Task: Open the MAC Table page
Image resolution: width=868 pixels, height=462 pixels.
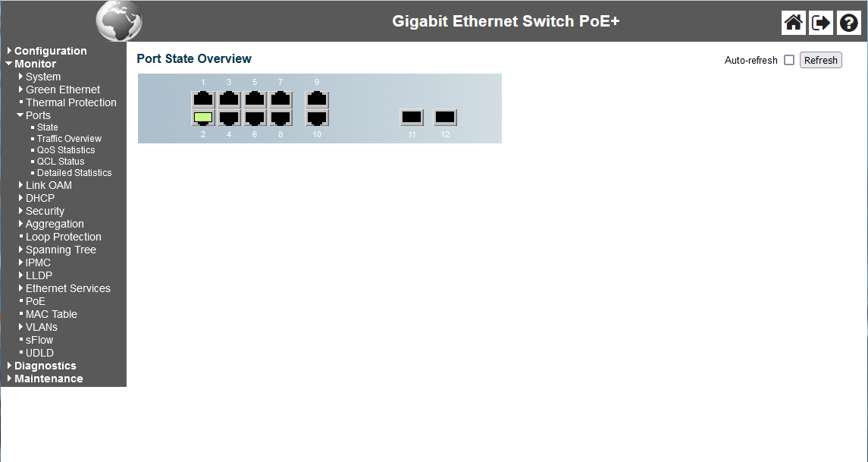Action: [x=52, y=314]
